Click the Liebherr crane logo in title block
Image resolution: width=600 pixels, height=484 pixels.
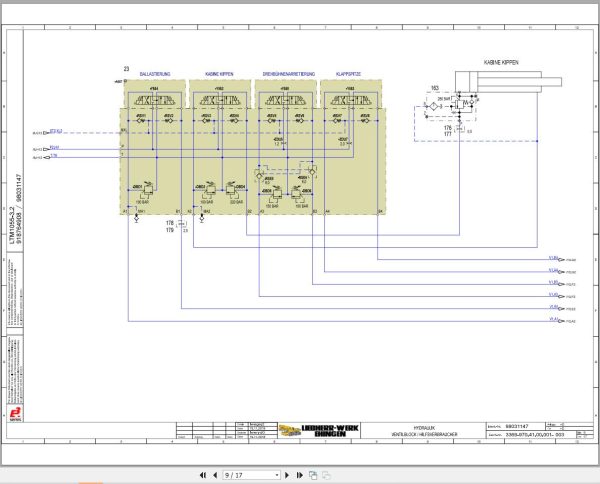(x=289, y=430)
